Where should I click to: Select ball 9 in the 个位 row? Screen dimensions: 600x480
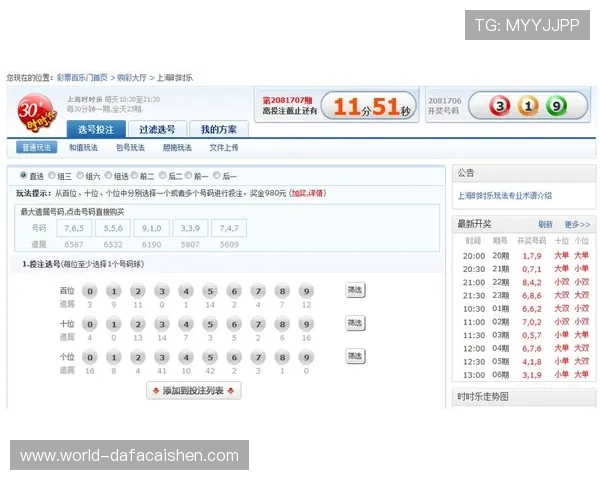tap(307, 358)
